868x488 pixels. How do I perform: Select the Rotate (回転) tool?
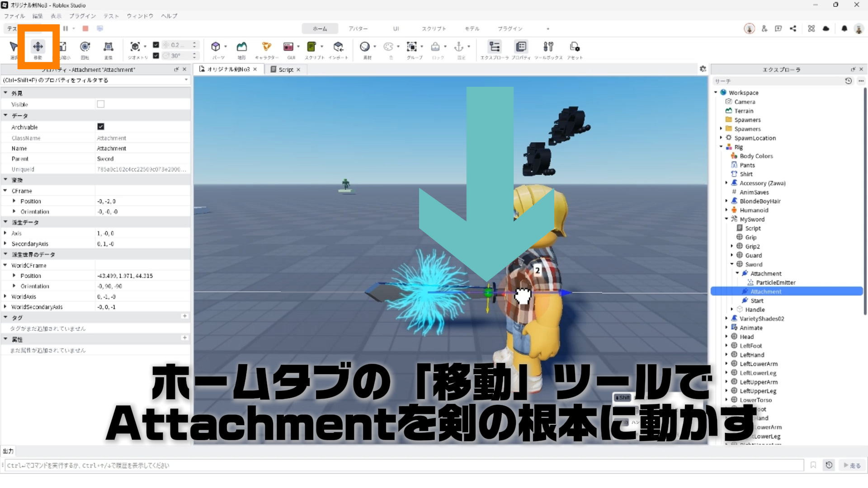click(x=85, y=47)
